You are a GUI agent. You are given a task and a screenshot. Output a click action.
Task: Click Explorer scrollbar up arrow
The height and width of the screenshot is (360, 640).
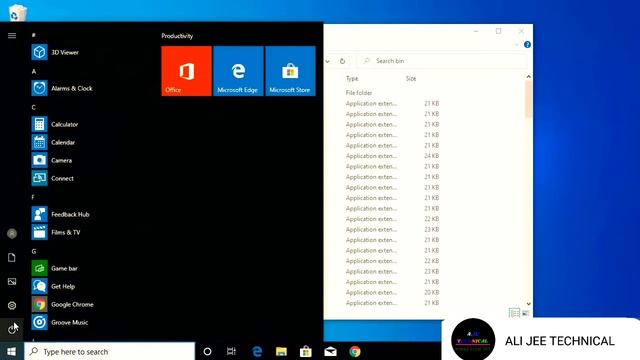[x=529, y=76]
